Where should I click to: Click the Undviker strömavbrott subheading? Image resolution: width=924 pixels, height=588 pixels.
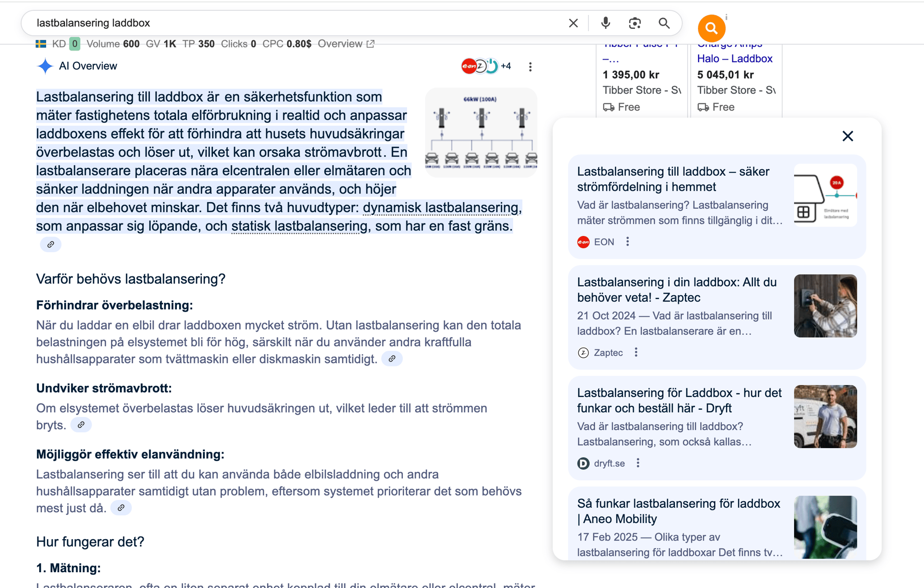coord(104,388)
